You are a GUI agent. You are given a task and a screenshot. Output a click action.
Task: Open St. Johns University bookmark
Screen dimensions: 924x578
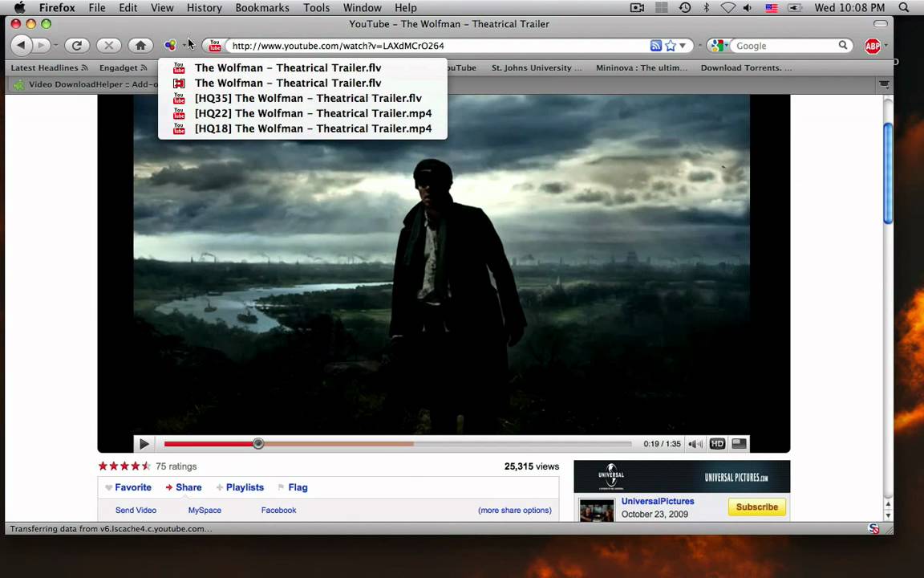[x=537, y=67]
